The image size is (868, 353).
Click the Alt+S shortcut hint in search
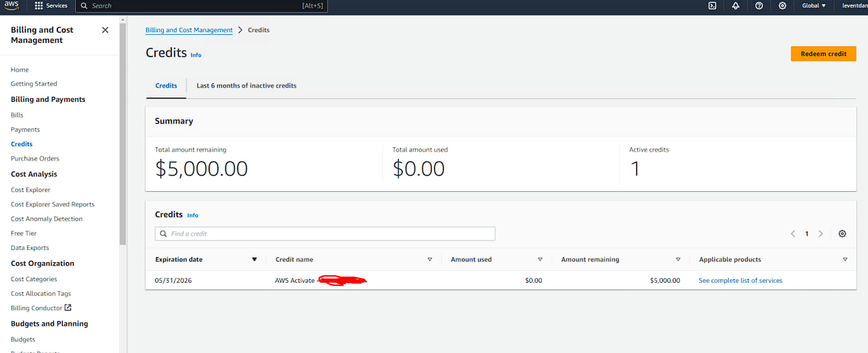coord(313,5)
